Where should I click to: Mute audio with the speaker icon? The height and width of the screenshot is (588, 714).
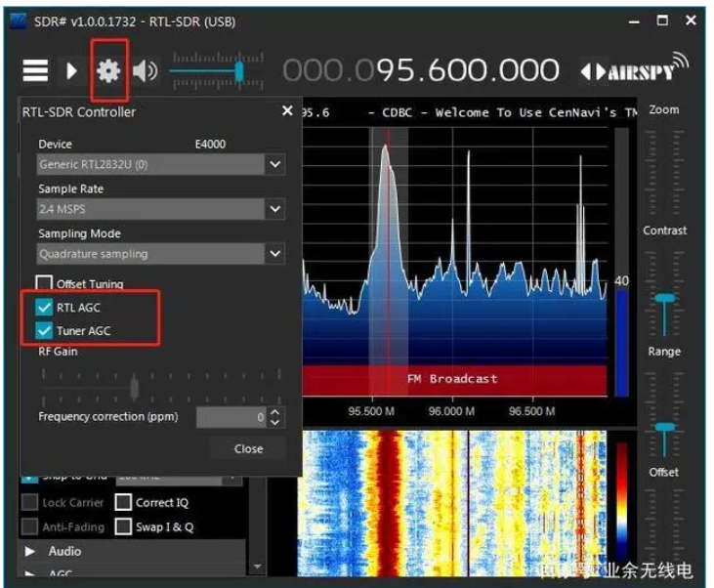(146, 70)
